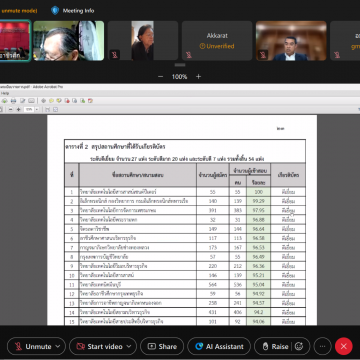Click the Print icon in Acrobat toolbar
Image resolution: width=360 pixels, height=360 pixels.
click(x=13, y=101)
